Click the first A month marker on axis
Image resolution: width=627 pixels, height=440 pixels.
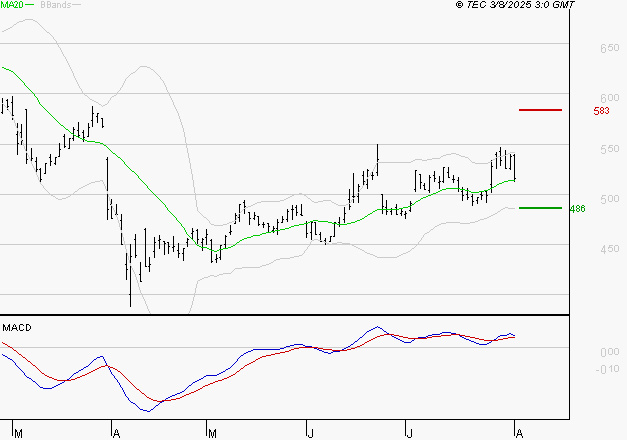(116, 432)
